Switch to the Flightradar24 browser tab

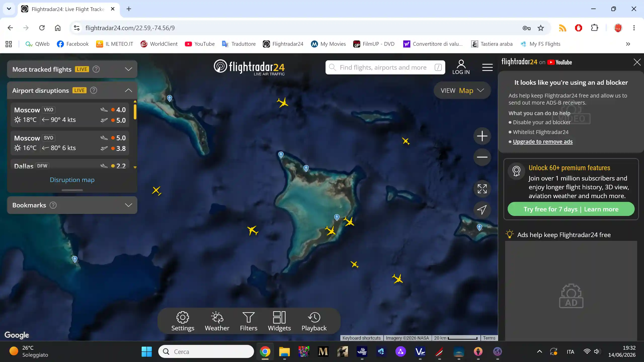68,9
